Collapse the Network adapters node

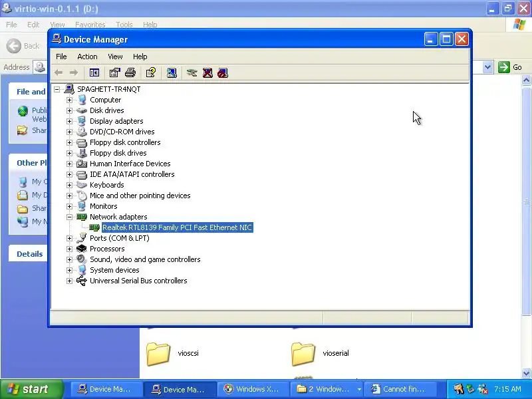click(x=69, y=217)
